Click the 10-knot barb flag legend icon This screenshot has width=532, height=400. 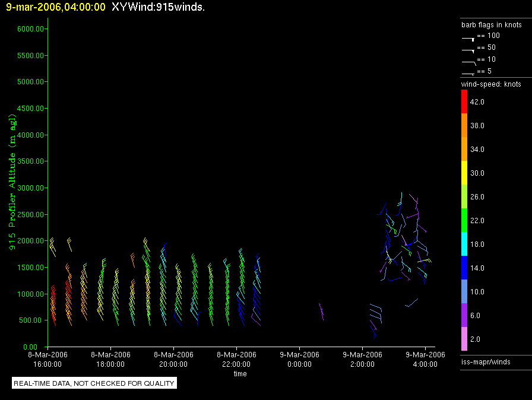468,62
